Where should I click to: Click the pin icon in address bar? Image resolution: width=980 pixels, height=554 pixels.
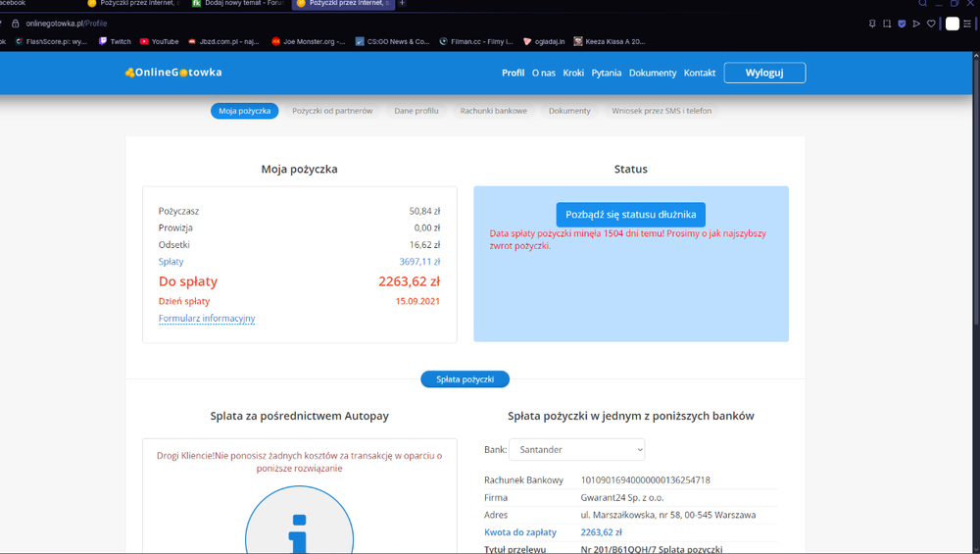[872, 24]
